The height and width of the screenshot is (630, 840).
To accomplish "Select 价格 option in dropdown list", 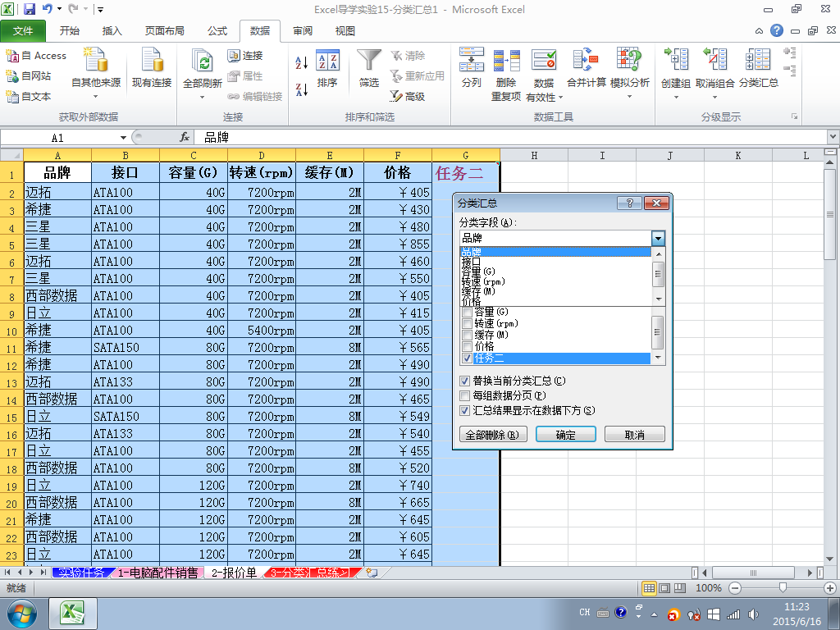I will (555, 301).
